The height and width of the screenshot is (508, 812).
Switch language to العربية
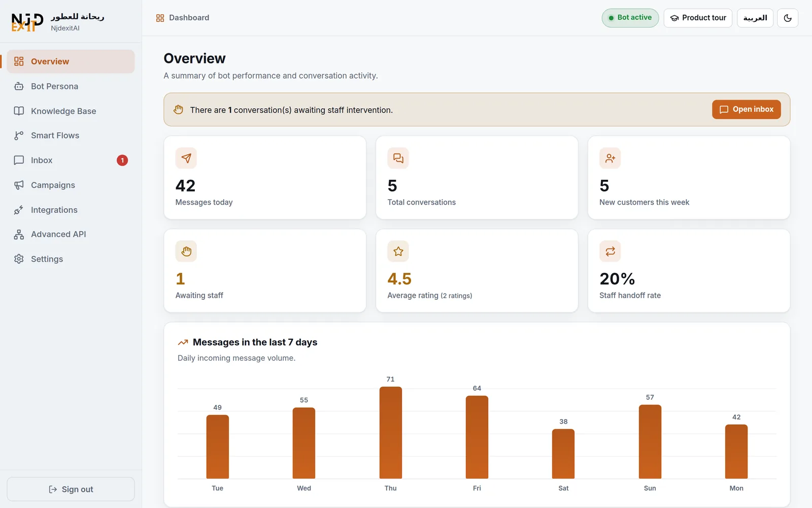tap(755, 18)
